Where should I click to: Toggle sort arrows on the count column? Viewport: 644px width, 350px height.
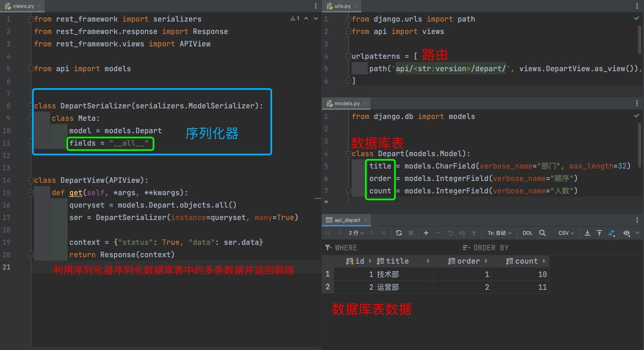[x=544, y=261]
